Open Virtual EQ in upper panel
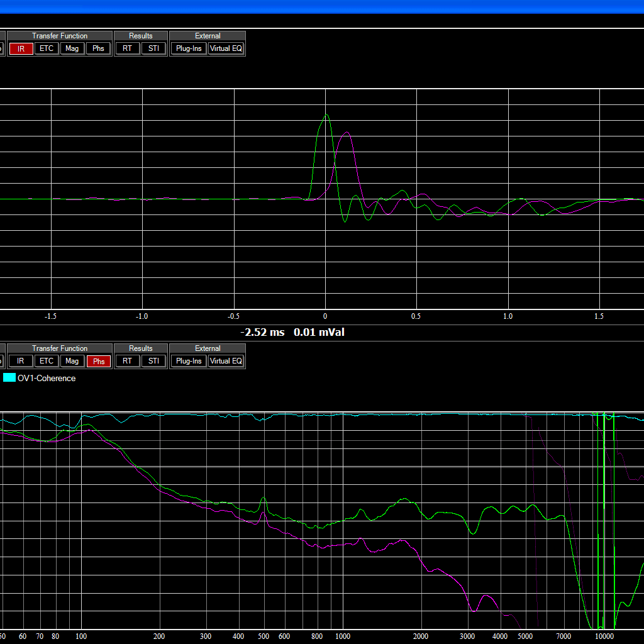Image resolution: width=644 pixels, height=644 pixels. (x=226, y=48)
